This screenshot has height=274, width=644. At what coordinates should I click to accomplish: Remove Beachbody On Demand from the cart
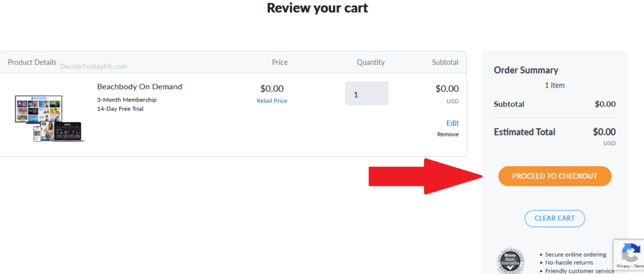[x=448, y=134]
